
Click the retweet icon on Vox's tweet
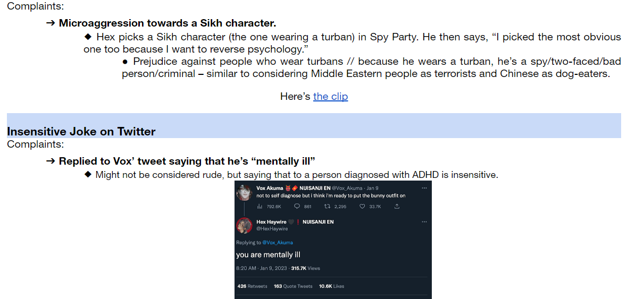(327, 207)
